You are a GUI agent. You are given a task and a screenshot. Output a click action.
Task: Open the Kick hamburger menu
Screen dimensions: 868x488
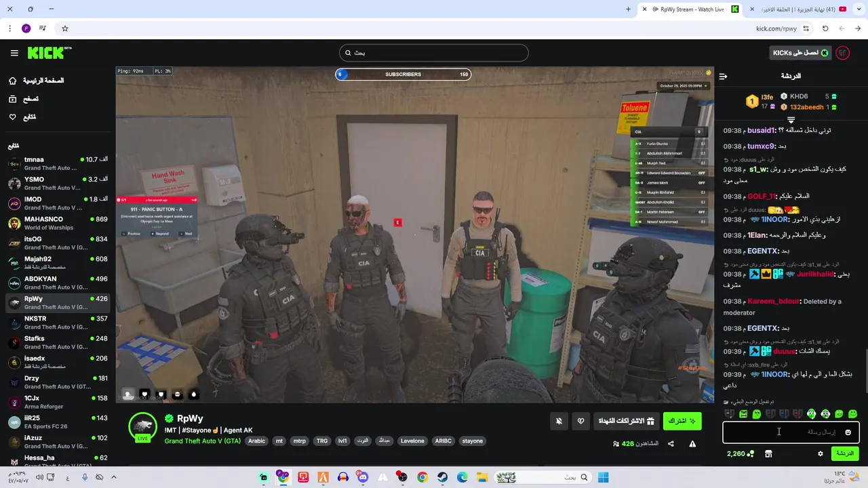[x=14, y=53]
